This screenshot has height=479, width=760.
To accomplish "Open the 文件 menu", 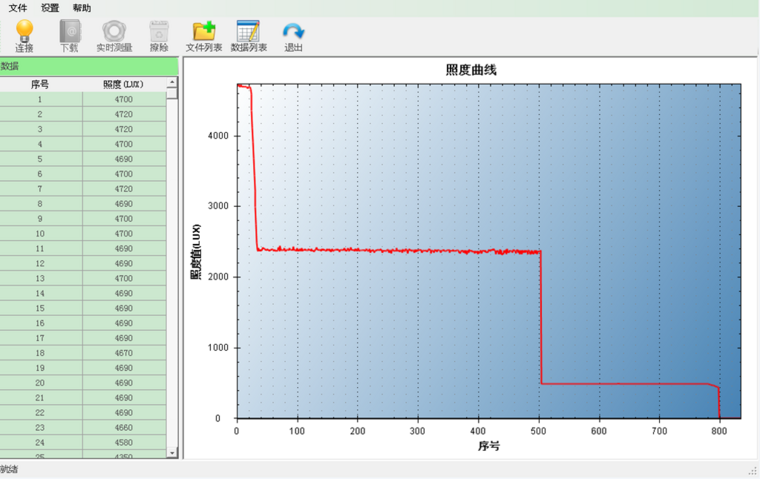I will pos(18,8).
